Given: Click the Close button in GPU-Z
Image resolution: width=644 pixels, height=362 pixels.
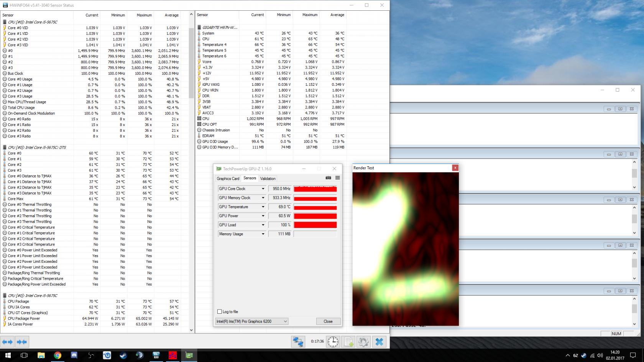Looking at the screenshot, I should 328,321.
